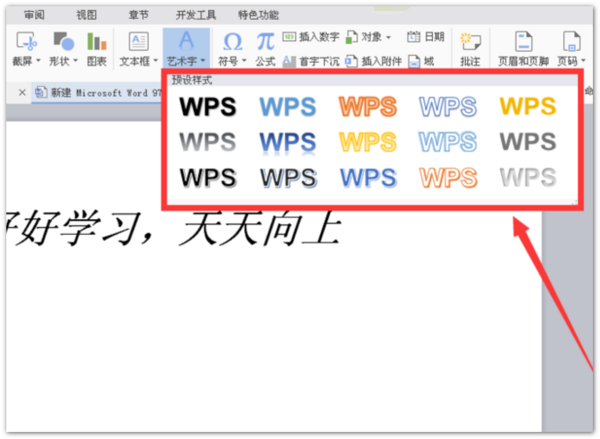Insert equation via 公式 pi icon
This screenshot has height=439, width=600.
tap(265, 41)
